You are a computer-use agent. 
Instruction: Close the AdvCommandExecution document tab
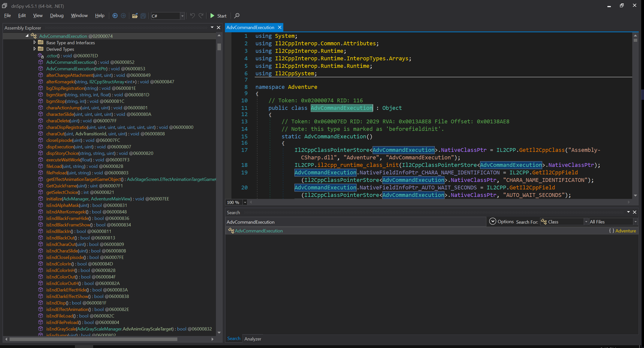point(280,27)
